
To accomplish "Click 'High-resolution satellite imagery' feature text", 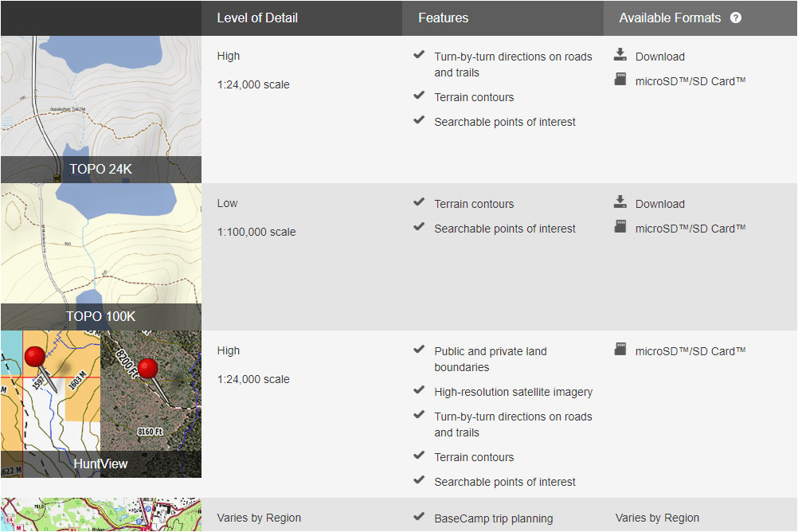I will click(513, 392).
